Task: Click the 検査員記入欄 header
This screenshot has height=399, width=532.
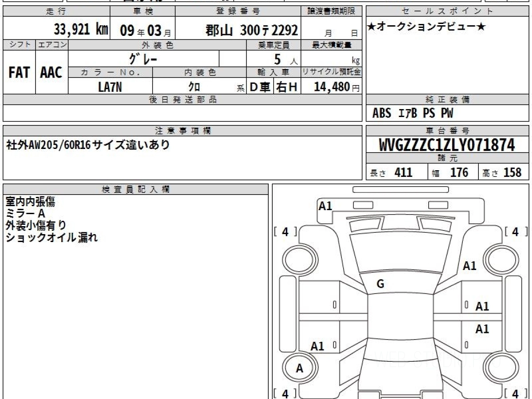Action: [x=136, y=189]
